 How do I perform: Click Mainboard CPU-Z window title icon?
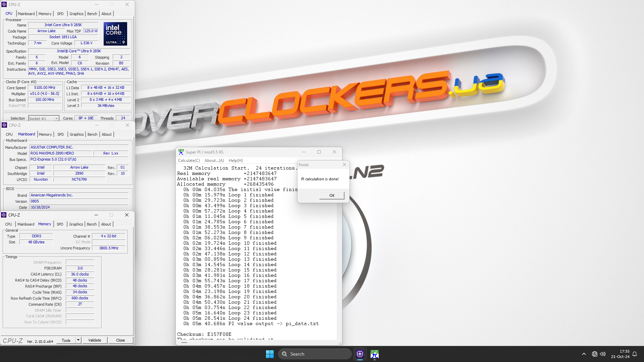(x=4, y=125)
